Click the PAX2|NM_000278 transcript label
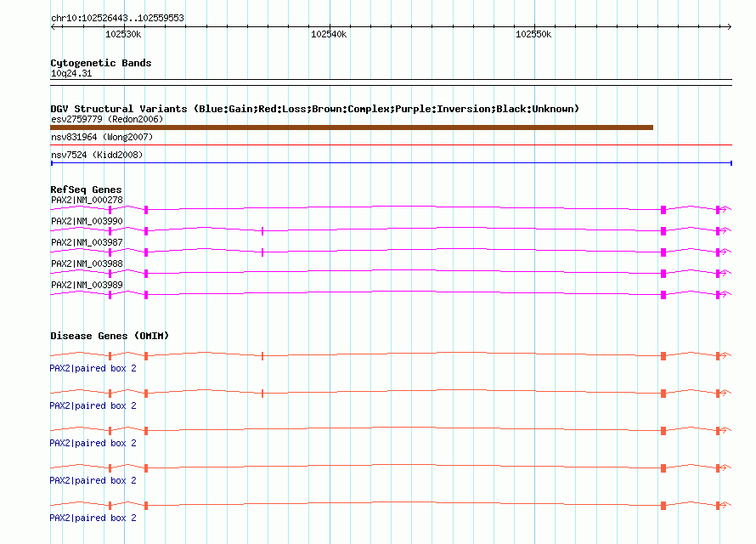The height and width of the screenshot is (544, 756). click(87, 200)
